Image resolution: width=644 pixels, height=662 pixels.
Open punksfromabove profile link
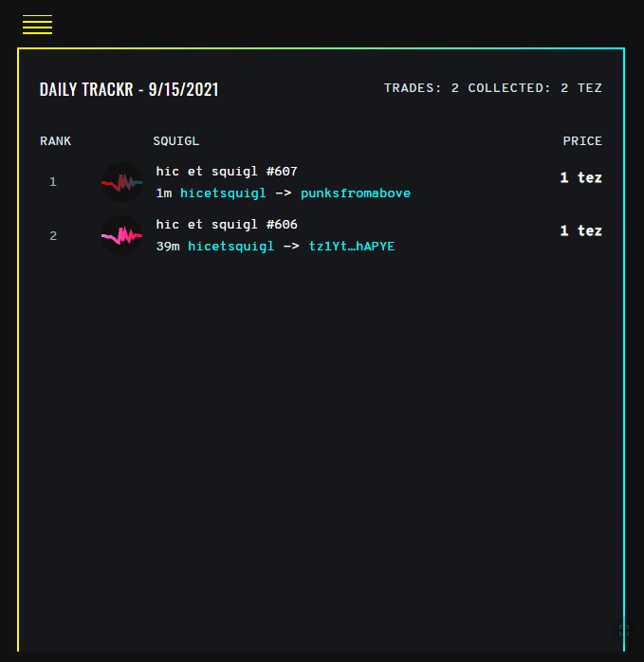[x=356, y=193]
